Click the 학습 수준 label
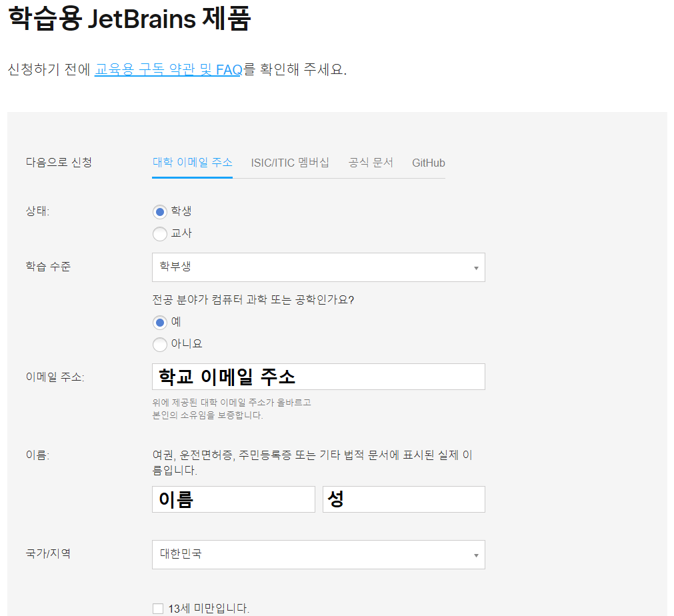The height and width of the screenshot is (616, 674). pyautogui.click(x=48, y=267)
